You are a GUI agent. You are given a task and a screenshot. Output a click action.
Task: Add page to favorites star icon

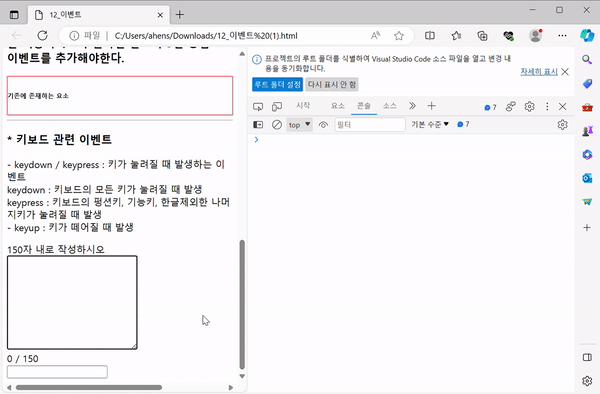point(399,36)
